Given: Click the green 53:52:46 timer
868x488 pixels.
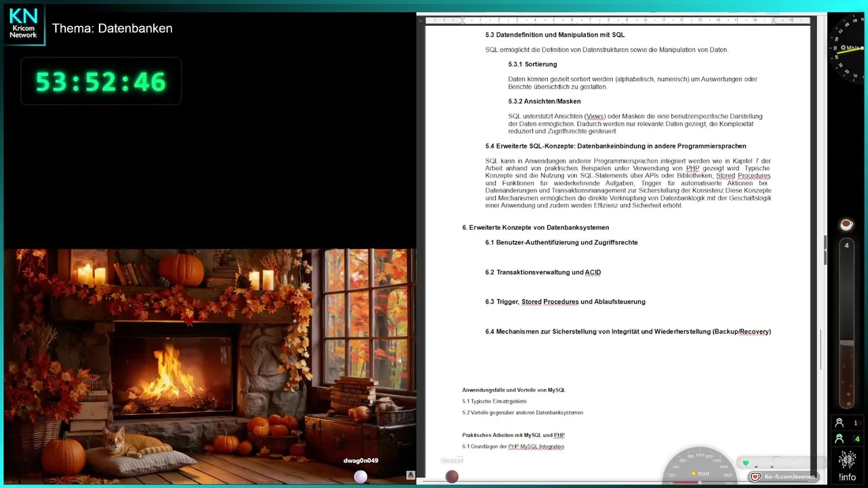Looking at the screenshot, I should (x=101, y=81).
